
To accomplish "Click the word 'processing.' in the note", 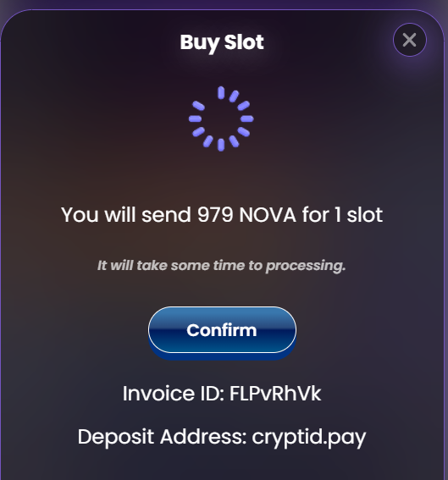I will click(x=306, y=266).
